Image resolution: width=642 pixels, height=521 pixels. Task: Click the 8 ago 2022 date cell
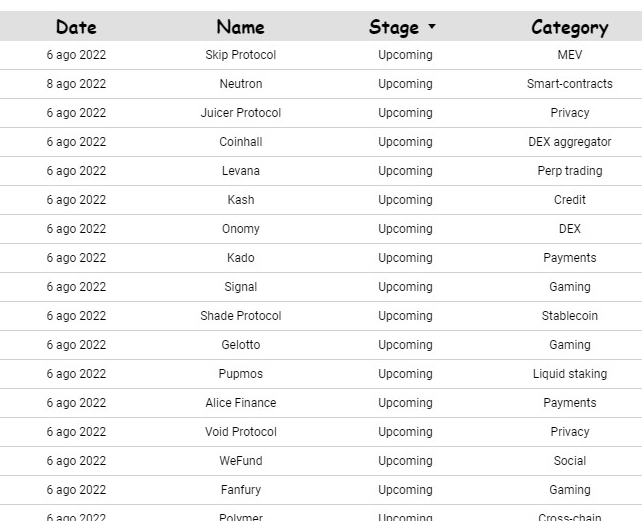point(76,84)
